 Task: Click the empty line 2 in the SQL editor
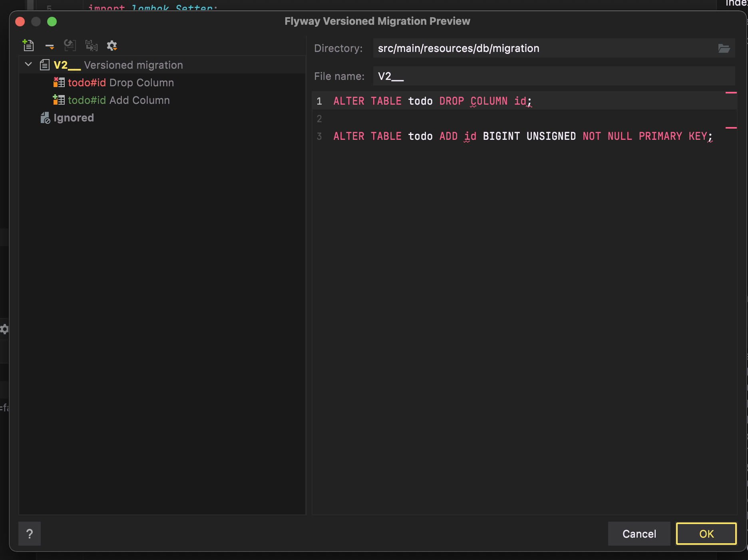click(x=523, y=119)
